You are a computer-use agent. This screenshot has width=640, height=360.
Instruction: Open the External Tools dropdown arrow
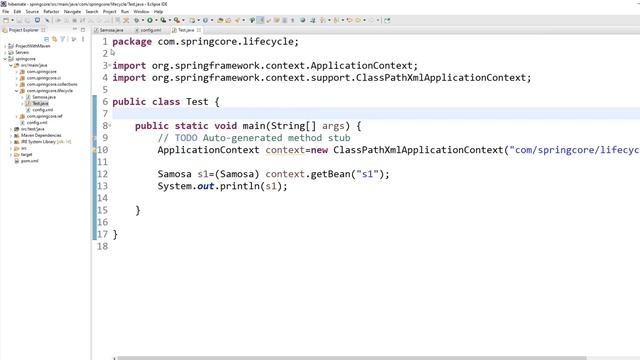click(183, 20)
